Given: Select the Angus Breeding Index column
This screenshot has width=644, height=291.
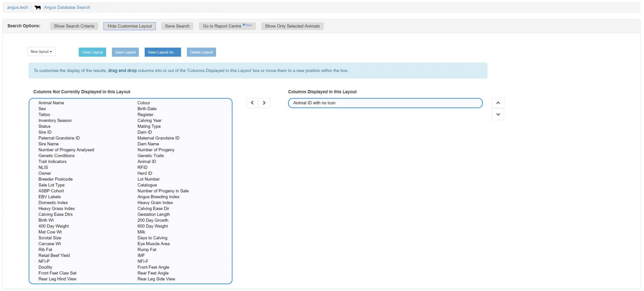Looking at the screenshot, I should (158, 197).
